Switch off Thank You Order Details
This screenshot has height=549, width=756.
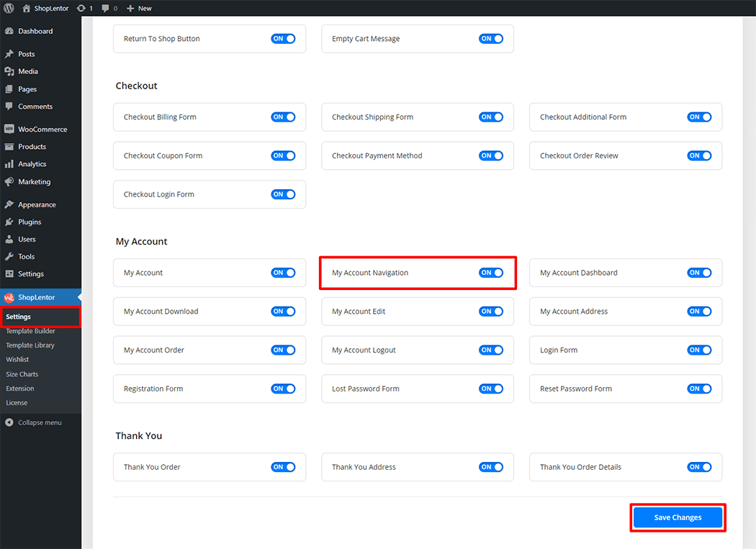(x=699, y=467)
